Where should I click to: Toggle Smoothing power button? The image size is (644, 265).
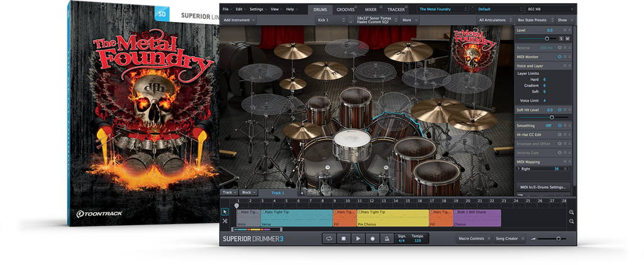(560, 126)
